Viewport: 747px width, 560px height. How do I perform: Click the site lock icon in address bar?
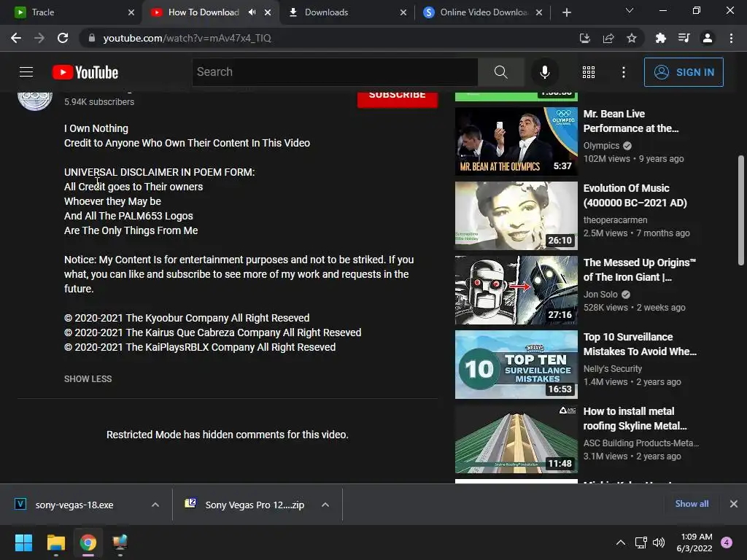91,38
